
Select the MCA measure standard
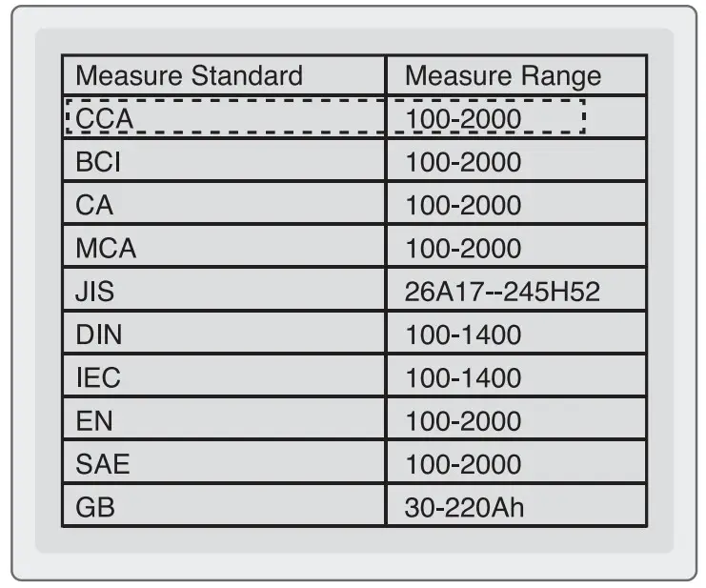coord(106,249)
